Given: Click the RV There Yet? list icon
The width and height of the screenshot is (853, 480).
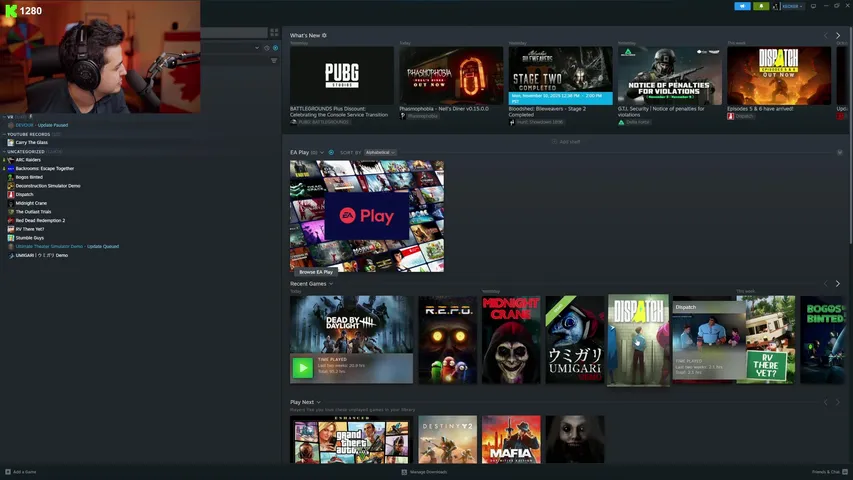Looking at the screenshot, I should [10, 230].
